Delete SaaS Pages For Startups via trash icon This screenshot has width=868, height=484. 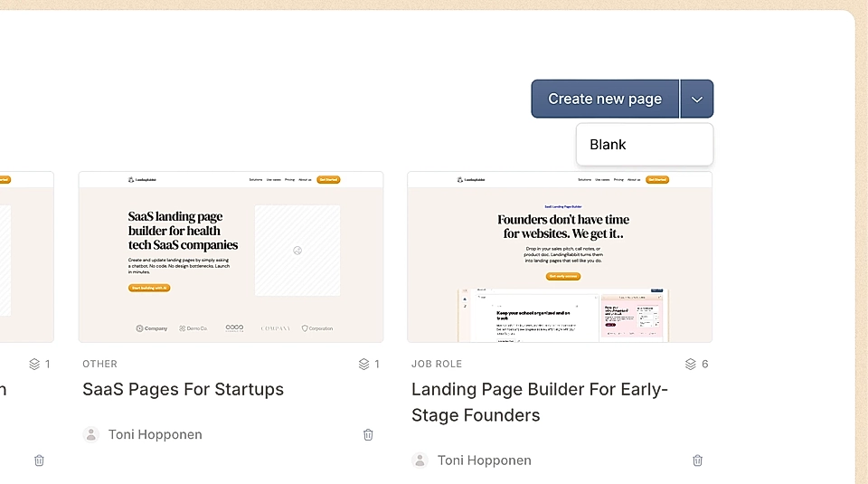pos(368,434)
